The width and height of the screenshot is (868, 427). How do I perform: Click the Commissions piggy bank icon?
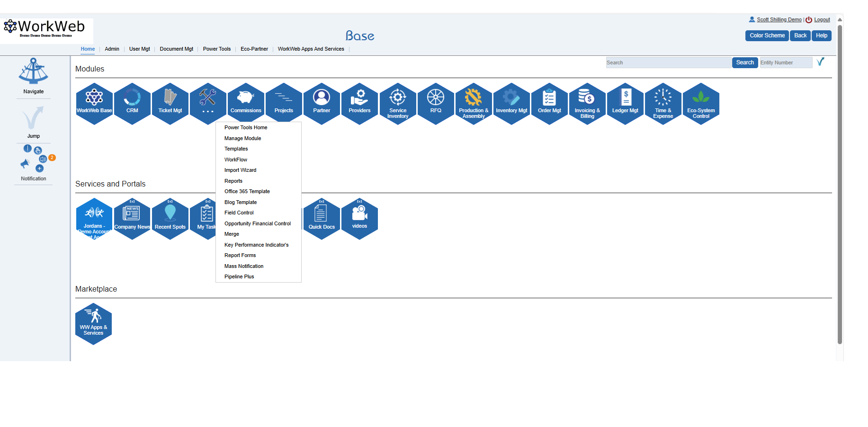(246, 98)
